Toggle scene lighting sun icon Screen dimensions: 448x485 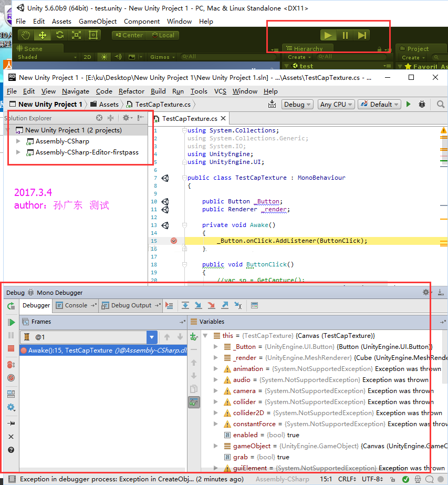pyautogui.click(x=104, y=57)
